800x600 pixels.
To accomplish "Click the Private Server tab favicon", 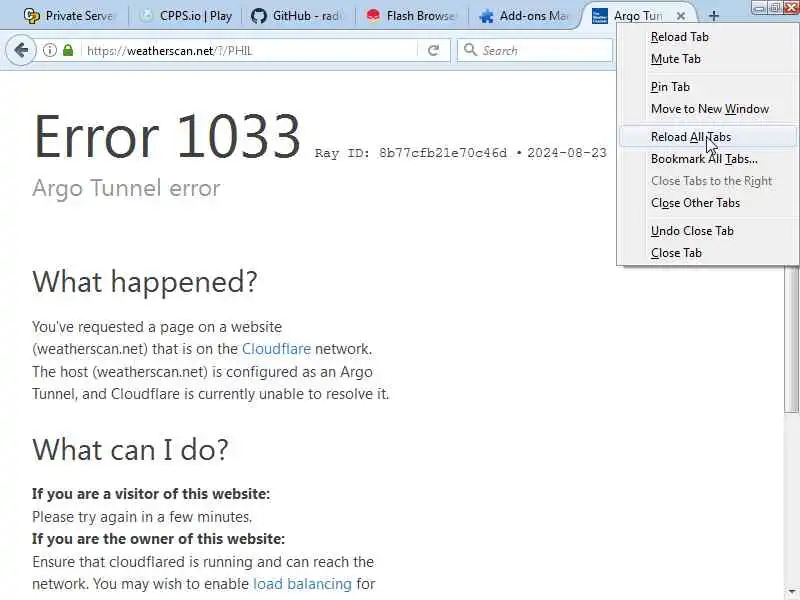I will tap(32, 16).
